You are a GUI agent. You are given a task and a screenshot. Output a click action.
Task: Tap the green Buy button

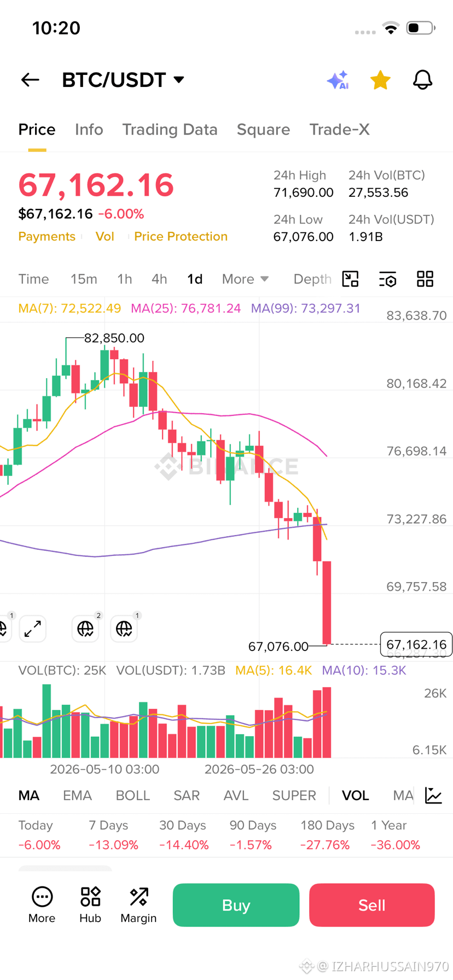click(236, 905)
